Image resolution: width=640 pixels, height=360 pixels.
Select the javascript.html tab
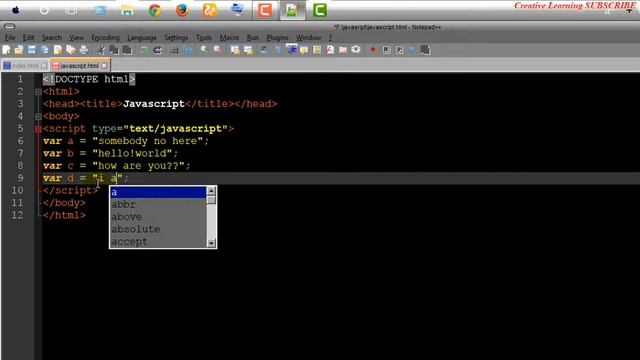click(x=79, y=65)
